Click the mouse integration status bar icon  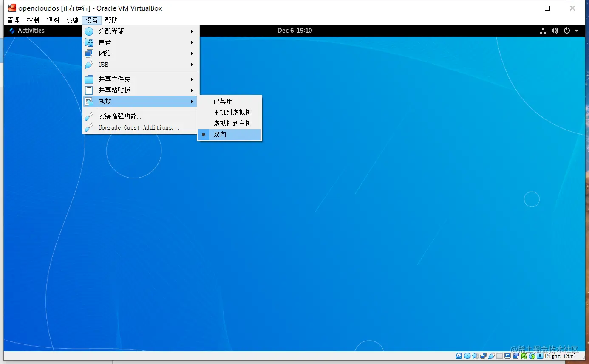click(x=532, y=356)
